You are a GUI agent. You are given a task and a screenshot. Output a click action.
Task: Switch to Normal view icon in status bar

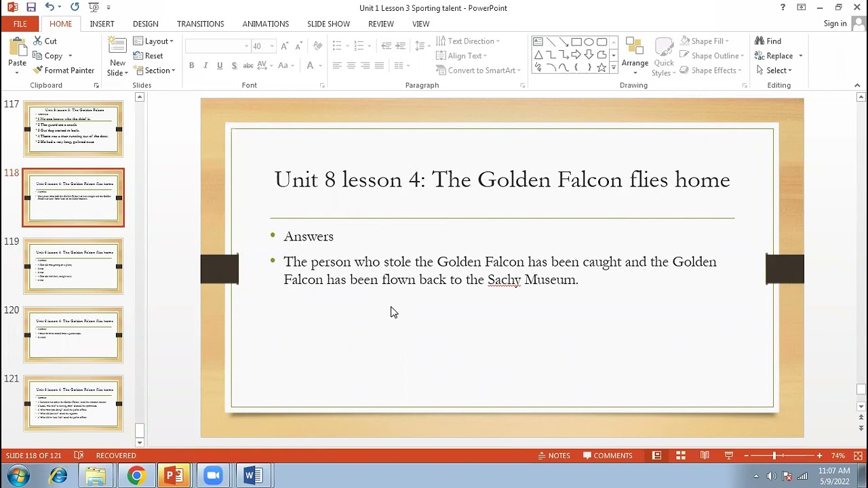[x=656, y=455]
